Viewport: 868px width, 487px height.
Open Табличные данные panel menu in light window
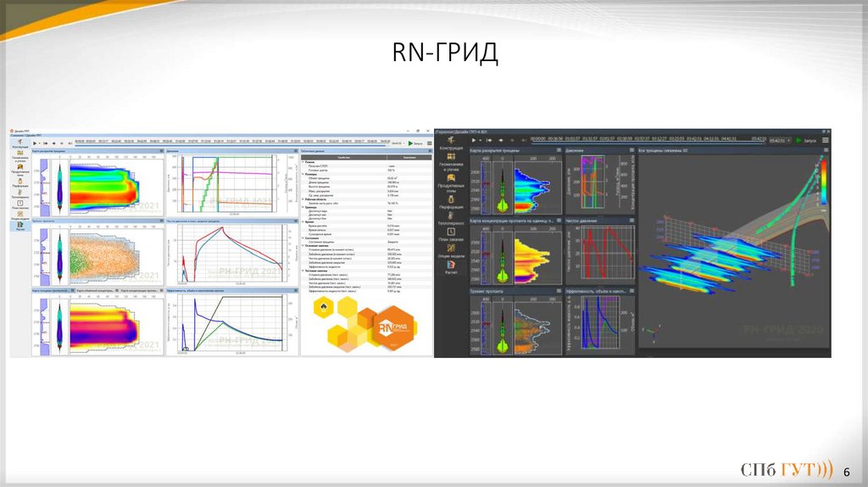pos(430,151)
